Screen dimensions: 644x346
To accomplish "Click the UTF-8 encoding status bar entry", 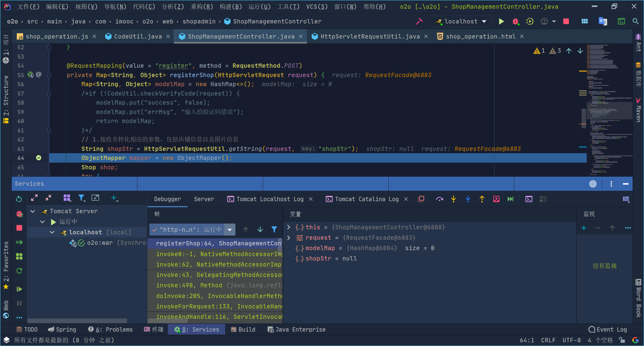I will click(x=571, y=340).
